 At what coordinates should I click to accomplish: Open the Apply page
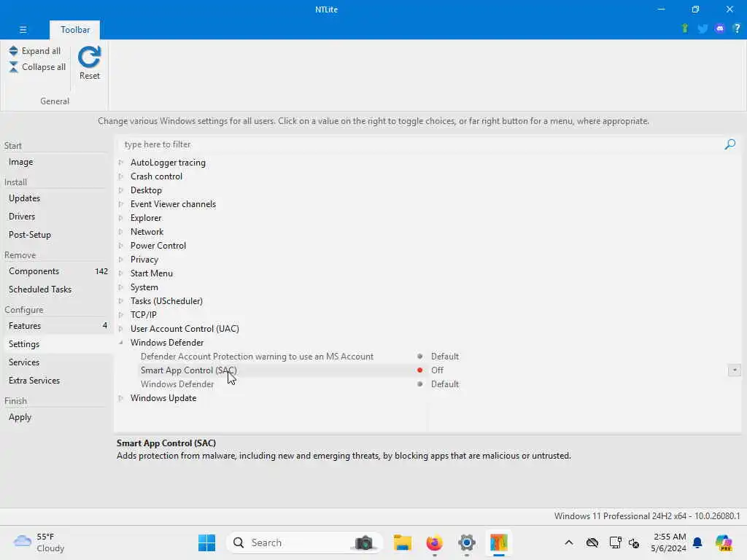pos(20,416)
